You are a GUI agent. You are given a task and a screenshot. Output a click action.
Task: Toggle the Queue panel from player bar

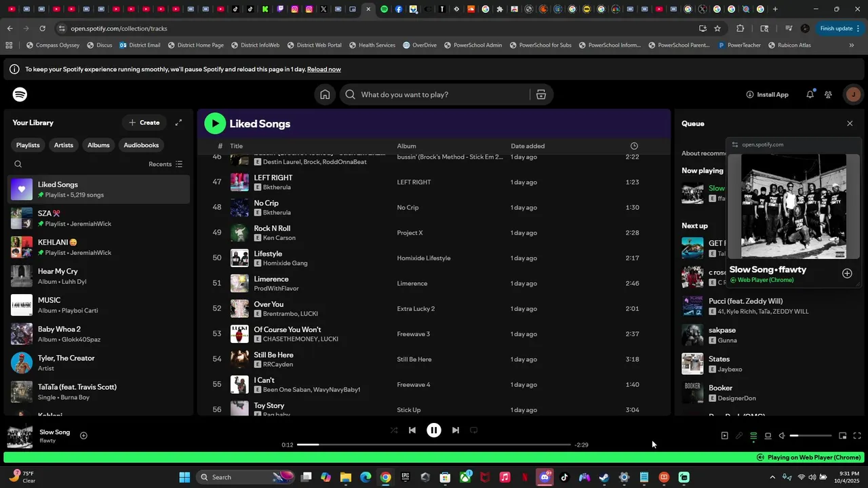click(x=753, y=436)
